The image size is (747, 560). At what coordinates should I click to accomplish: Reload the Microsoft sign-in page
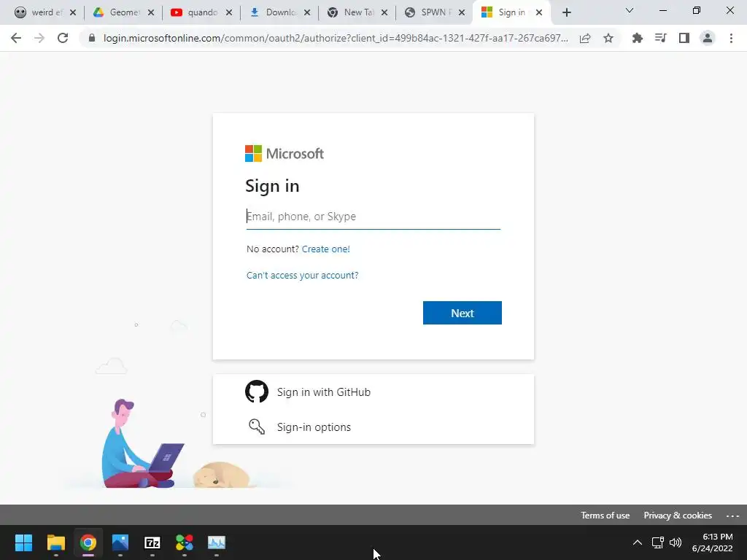point(63,38)
